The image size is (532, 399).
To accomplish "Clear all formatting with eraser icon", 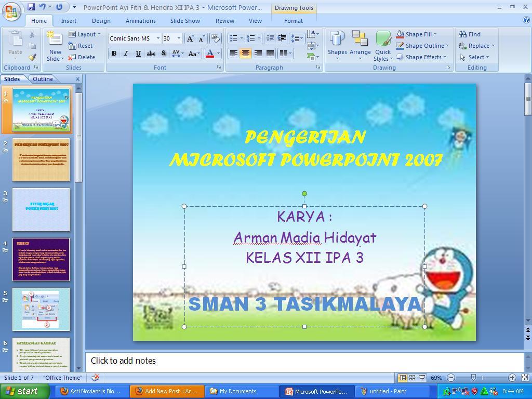I will pos(216,38).
